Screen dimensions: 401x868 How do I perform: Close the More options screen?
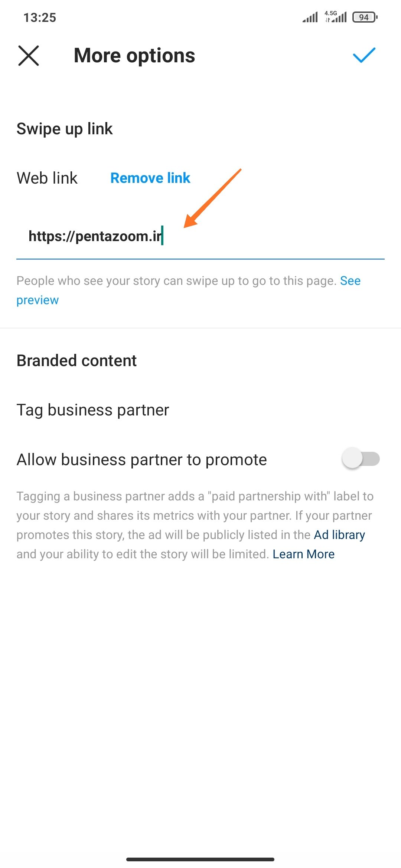coord(29,56)
